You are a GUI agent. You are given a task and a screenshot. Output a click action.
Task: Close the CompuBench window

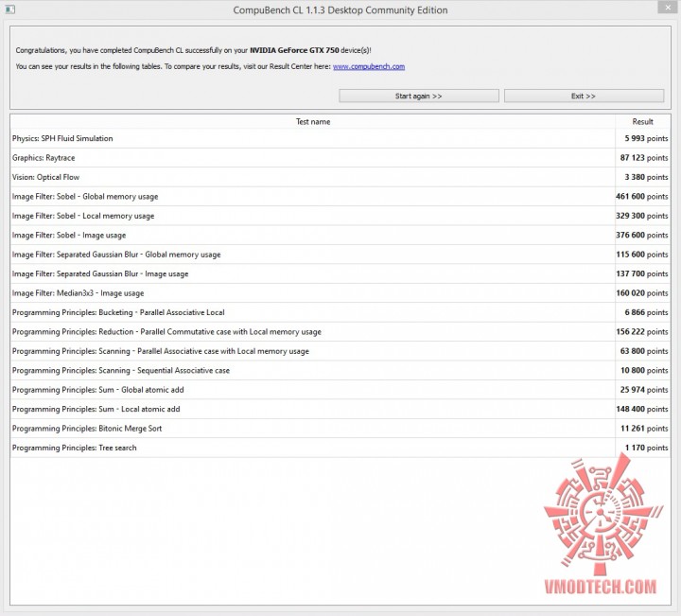[x=668, y=8]
